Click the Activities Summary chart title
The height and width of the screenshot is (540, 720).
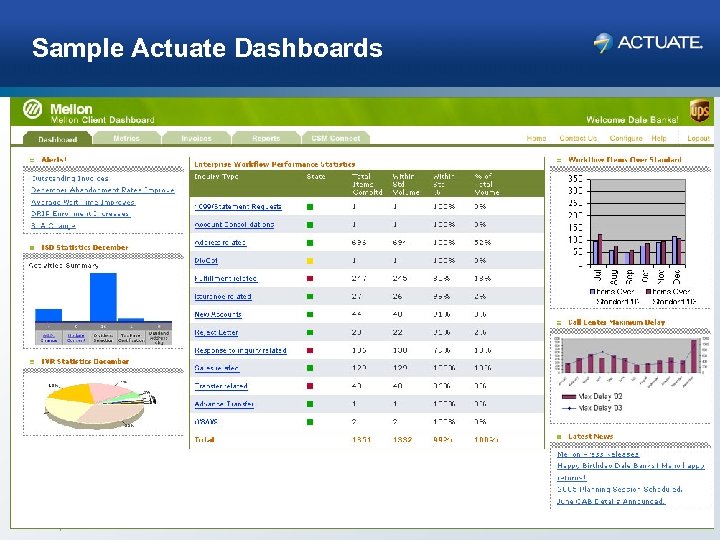click(63, 265)
